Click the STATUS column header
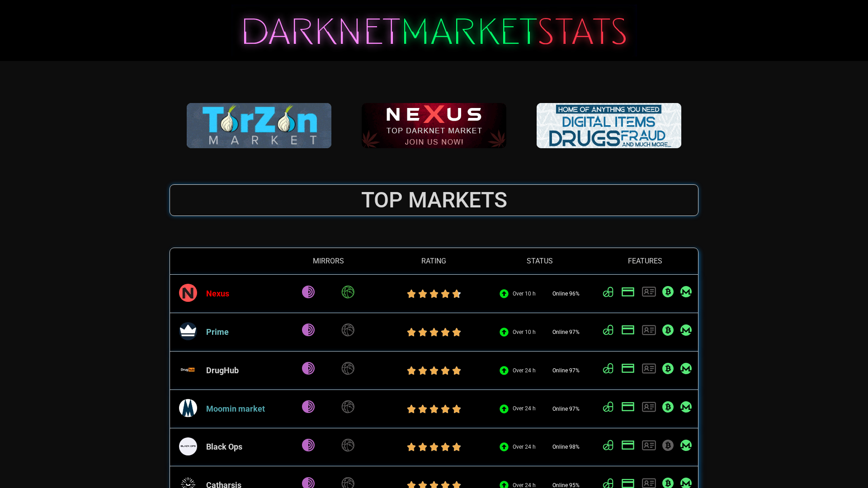This screenshot has height=488, width=868. (539, 261)
